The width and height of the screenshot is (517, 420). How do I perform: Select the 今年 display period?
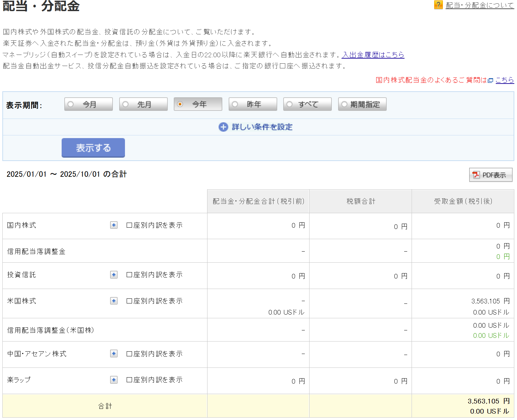click(x=180, y=104)
